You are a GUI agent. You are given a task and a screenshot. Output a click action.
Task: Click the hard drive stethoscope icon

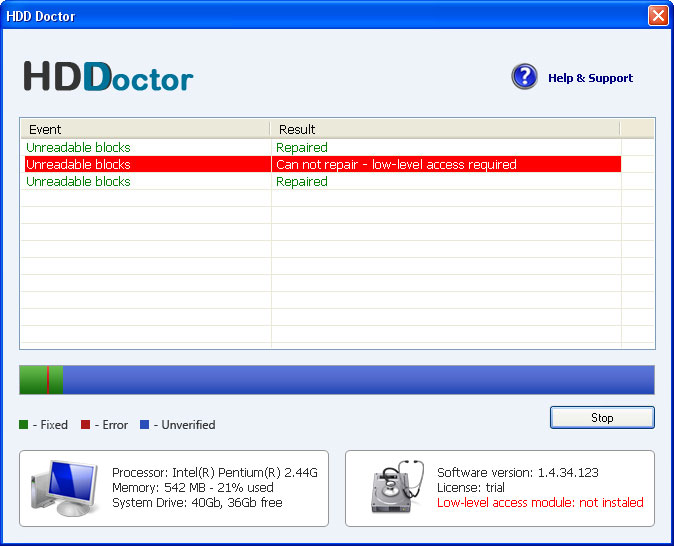(398, 487)
